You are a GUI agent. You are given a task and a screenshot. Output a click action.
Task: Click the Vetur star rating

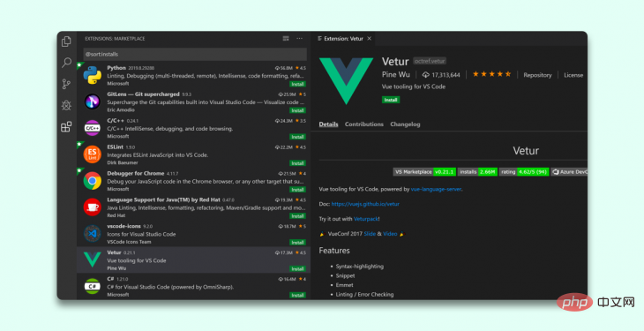click(491, 74)
